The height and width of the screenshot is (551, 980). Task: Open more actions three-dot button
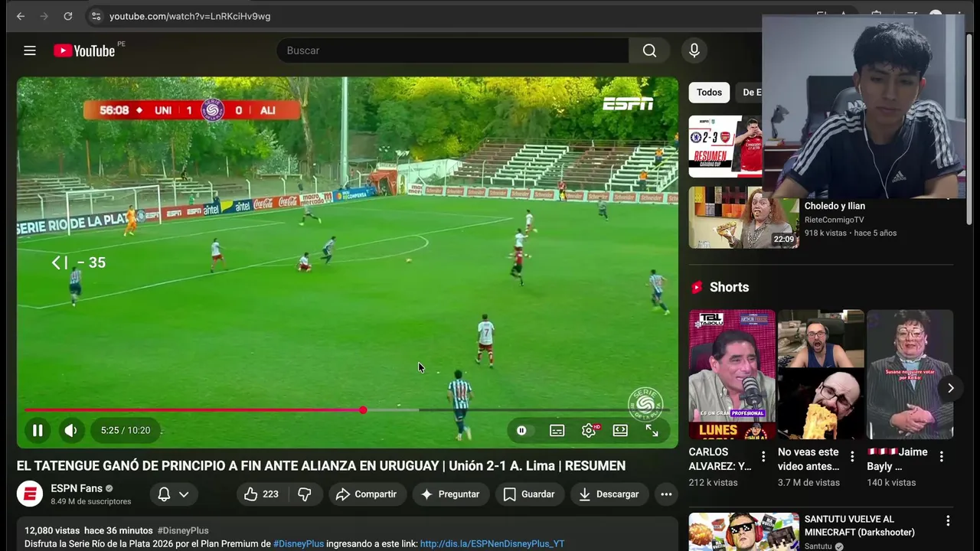[666, 494]
